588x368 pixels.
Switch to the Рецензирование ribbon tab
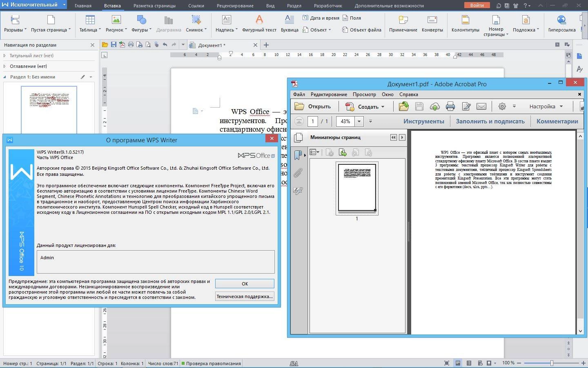click(x=235, y=6)
